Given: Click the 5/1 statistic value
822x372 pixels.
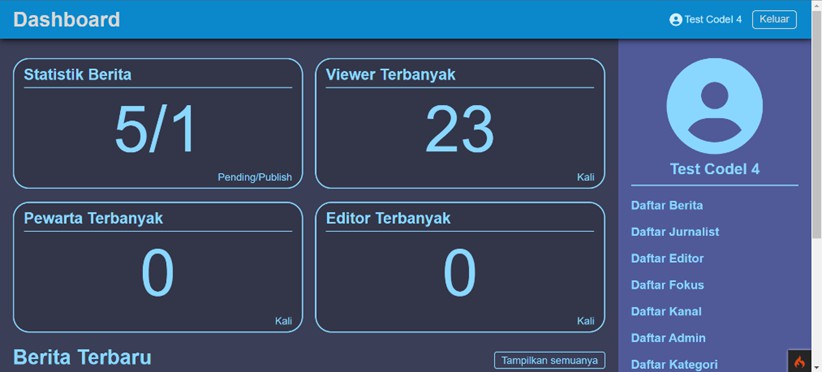Looking at the screenshot, I should (156, 129).
